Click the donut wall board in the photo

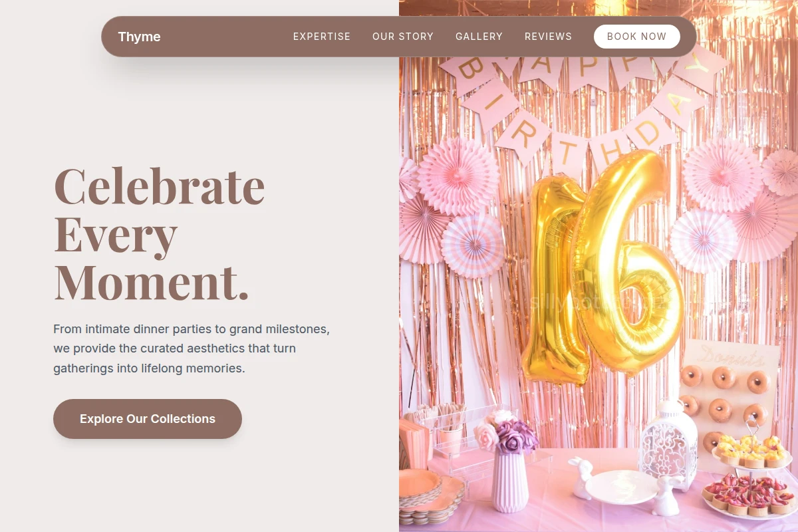728,399
